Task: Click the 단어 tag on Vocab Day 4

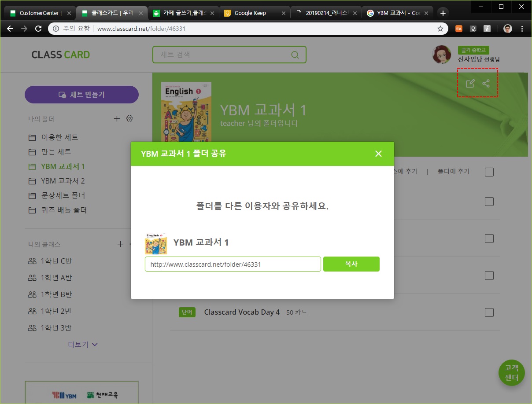Action: pyautogui.click(x=187, y=312)
